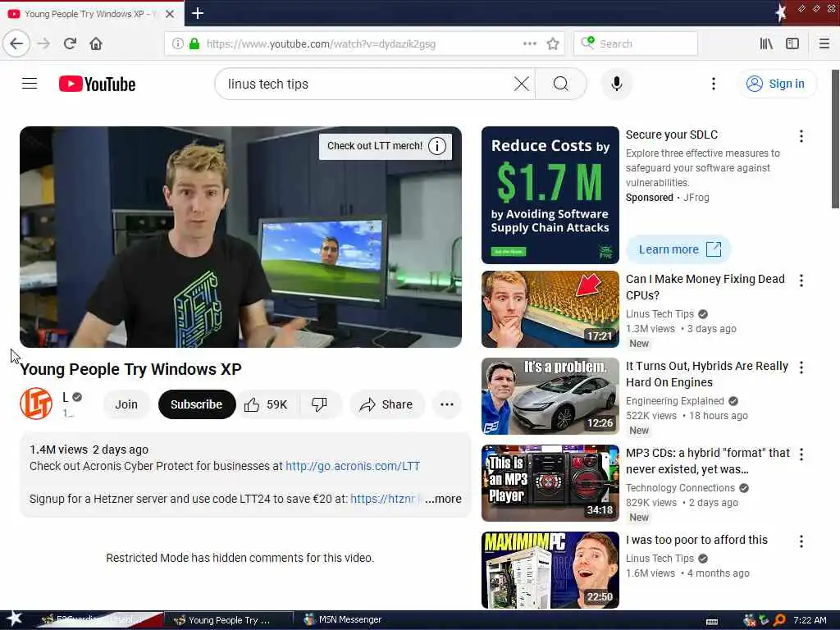Go to YouTube home via logo
Viewport: 840px width, 630px height.
(x=97, y=84)
